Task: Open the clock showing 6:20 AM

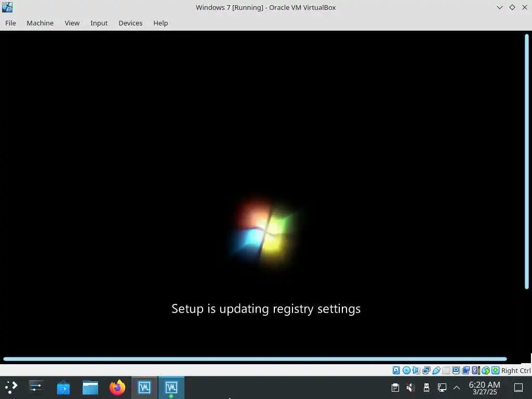Action: [x=485, y=388]
